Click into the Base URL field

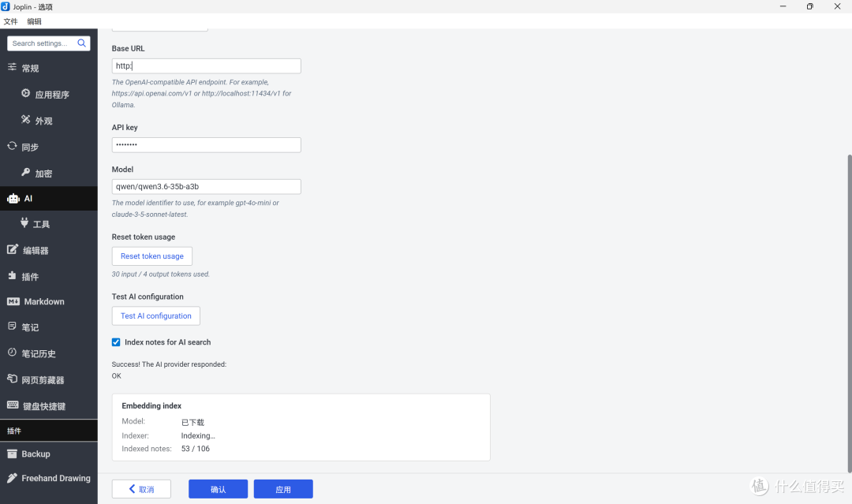[207, 66]
